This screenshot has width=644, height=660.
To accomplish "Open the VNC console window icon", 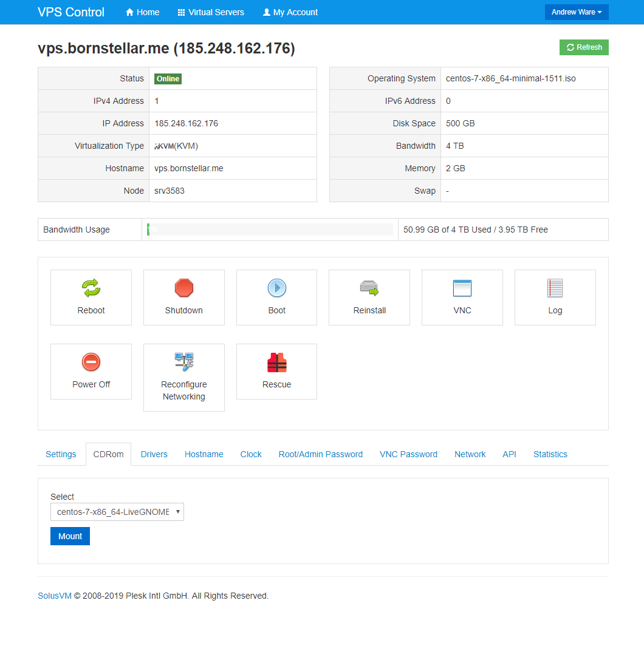I will tap(462, 288).
